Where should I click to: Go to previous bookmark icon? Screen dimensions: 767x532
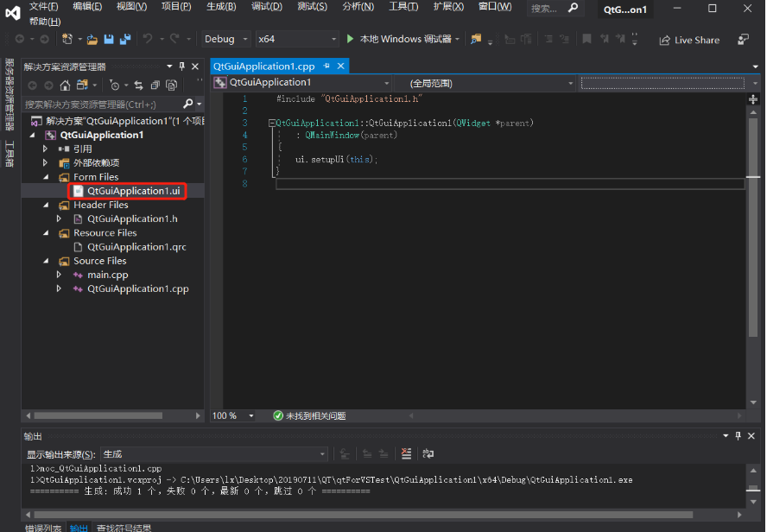click(x=605, y=39)
